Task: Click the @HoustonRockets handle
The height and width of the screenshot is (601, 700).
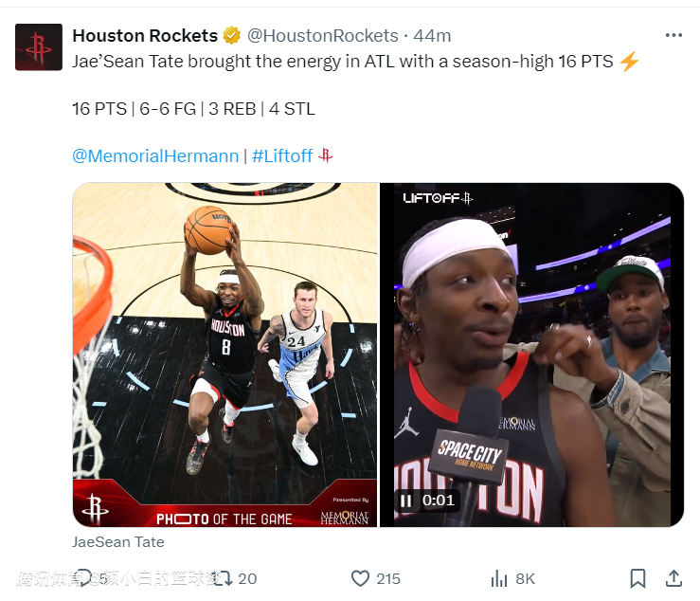Action: click(322, 35)
